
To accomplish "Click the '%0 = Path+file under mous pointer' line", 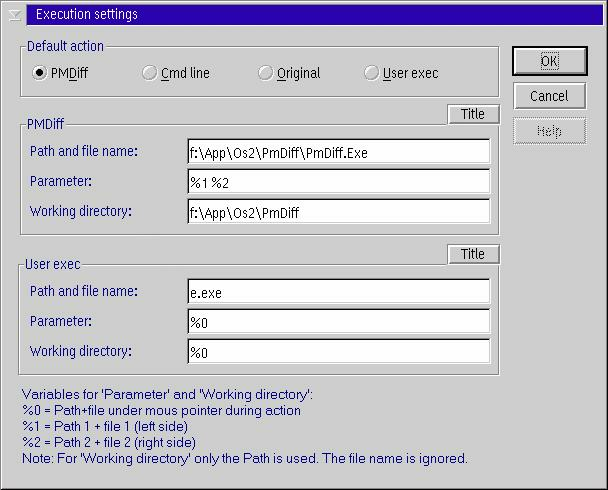I will 161,411.
